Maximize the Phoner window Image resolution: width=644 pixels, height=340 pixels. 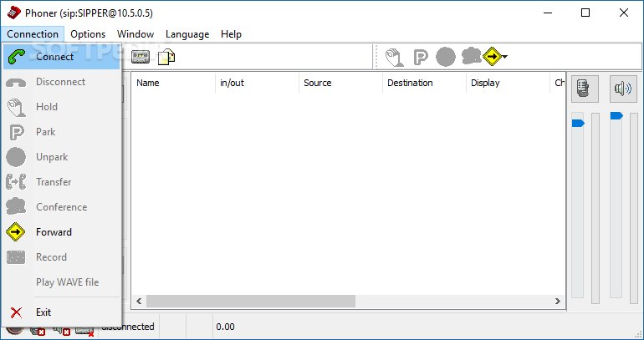pos(585,13)
